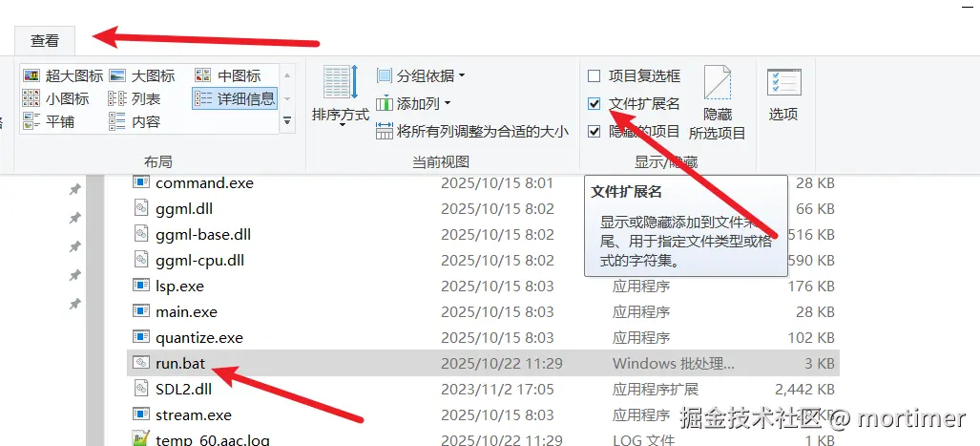Switch to 平铺 layout

tap(48, 121)
